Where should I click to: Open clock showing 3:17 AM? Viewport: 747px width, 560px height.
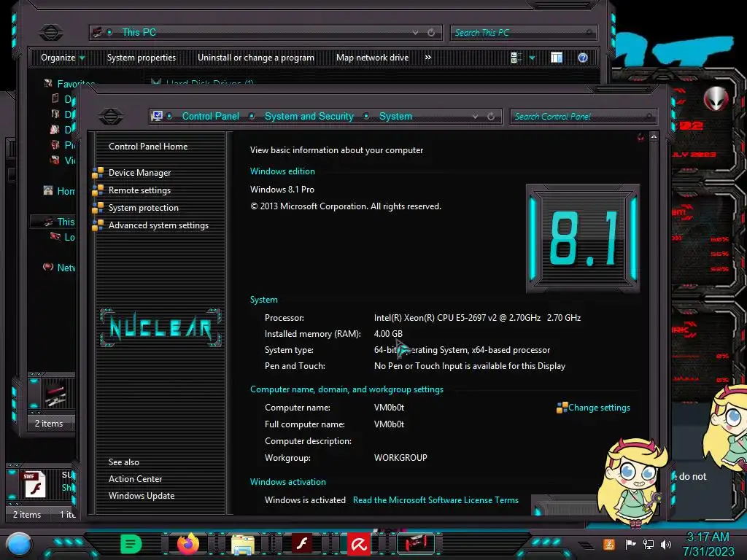708,544
